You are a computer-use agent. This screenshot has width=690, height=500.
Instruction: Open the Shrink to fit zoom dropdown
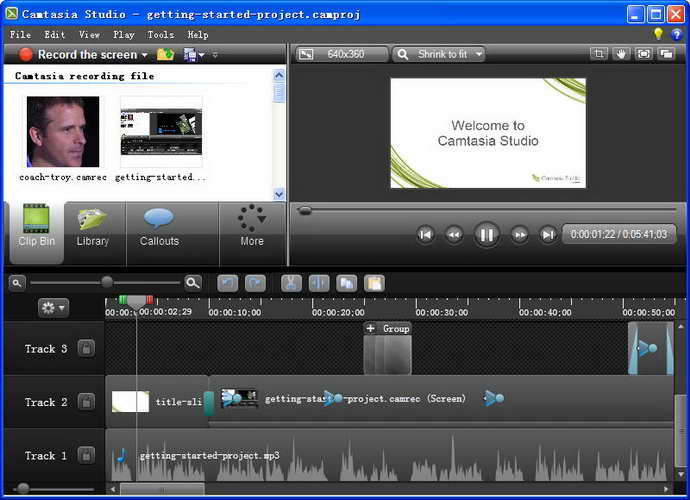point(439,54)
